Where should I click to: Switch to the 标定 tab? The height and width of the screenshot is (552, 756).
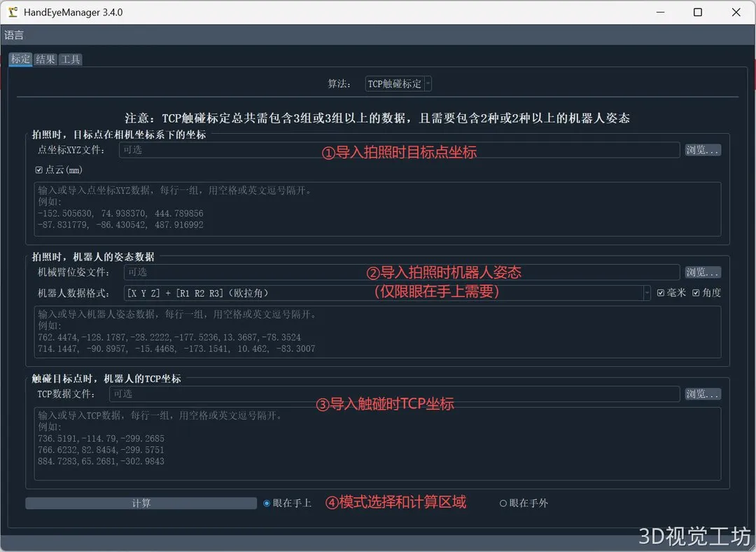[21, 60]
